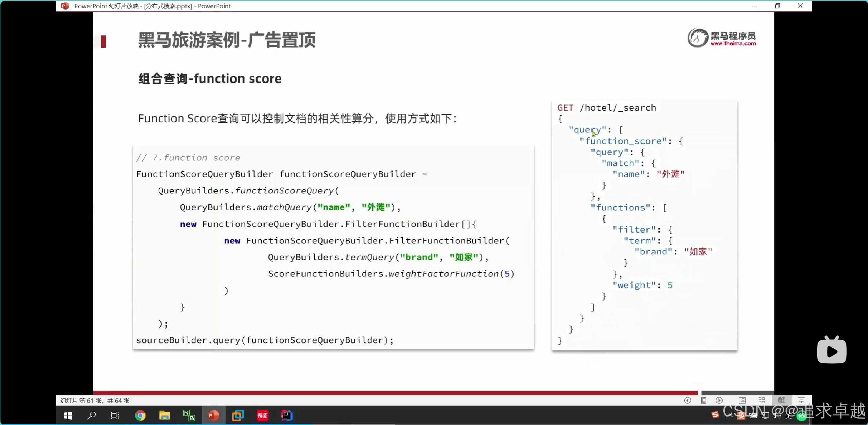Switch to Slide Sorter view

coord(762,400)
